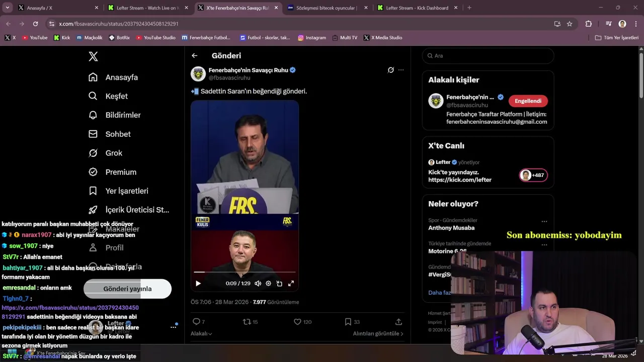The height and width of the screenshot is (362, 644).
Task: Switch to Lefter Stream Kick Dashboard tab
Action: [418, 8]
